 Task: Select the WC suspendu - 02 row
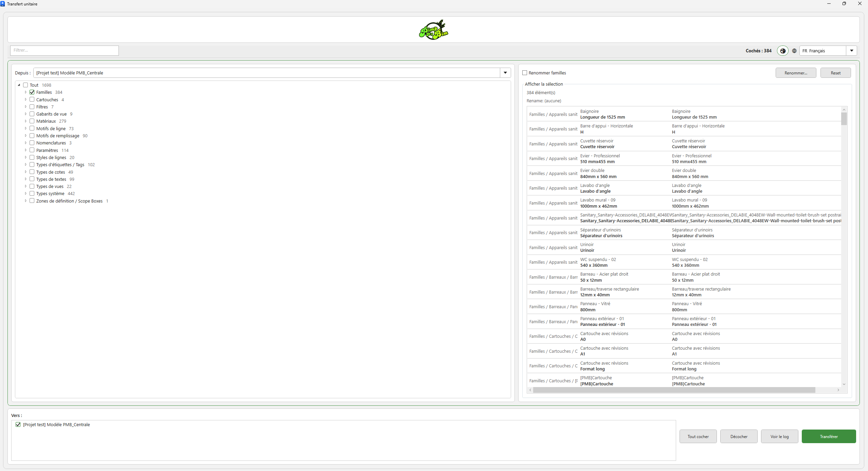pos(684,262)
